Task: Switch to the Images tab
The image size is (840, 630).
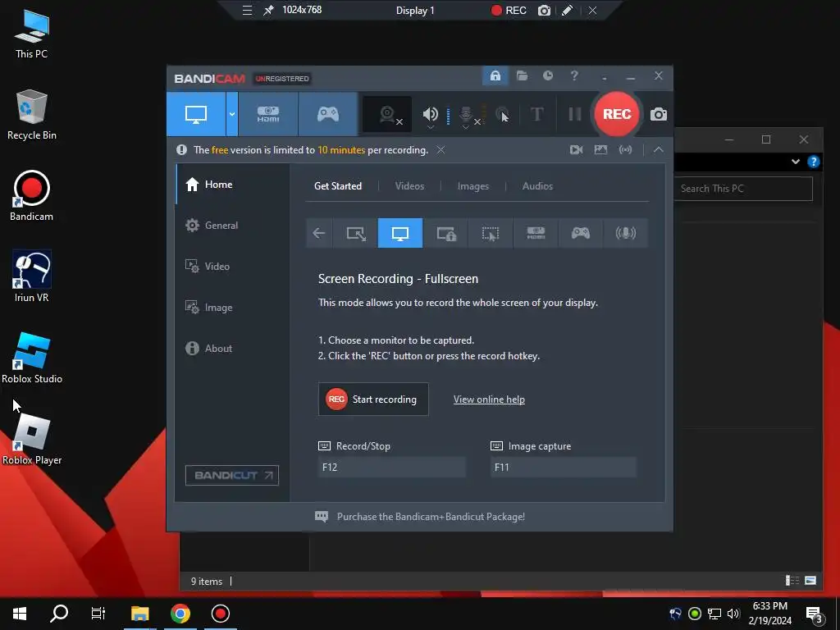Action: pos(473,186)
